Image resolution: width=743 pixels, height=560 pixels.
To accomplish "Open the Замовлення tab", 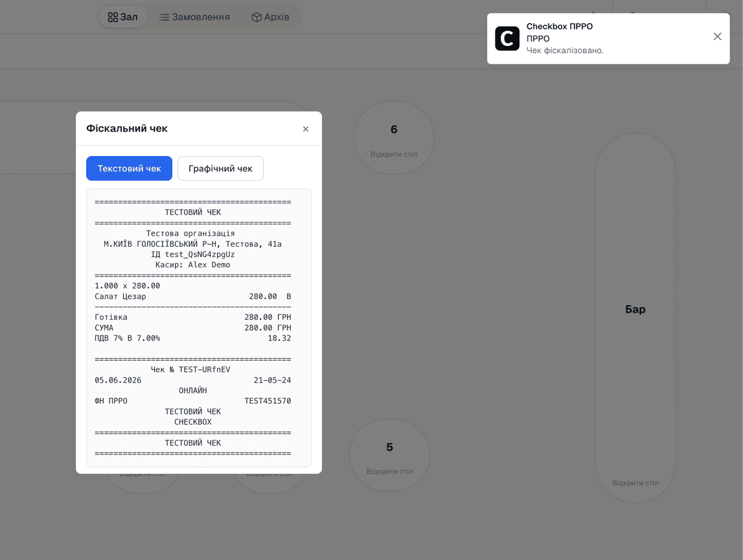I will point(195,17).
